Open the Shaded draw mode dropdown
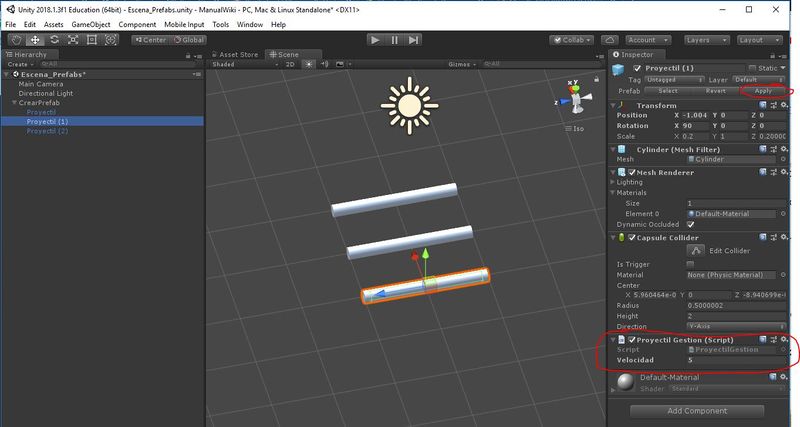 [245, 64]
